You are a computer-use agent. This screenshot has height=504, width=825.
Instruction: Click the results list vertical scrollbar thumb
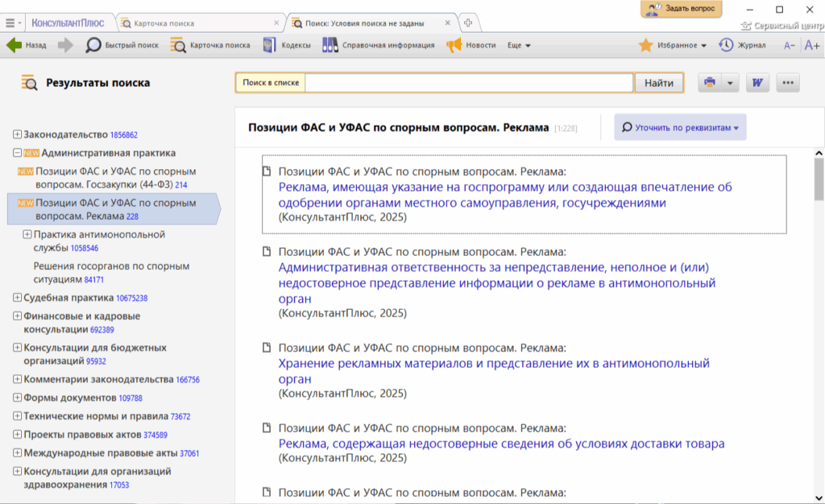(819, 179)
